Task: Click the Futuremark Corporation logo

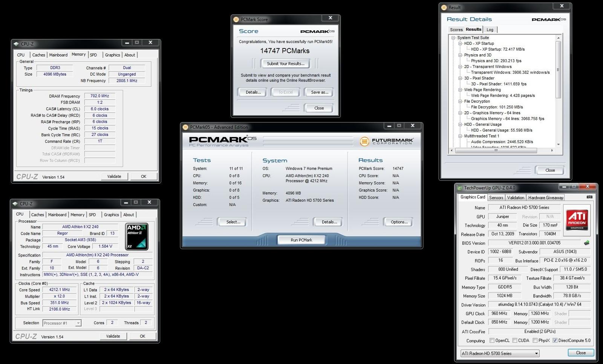Action: pos(387,141)
